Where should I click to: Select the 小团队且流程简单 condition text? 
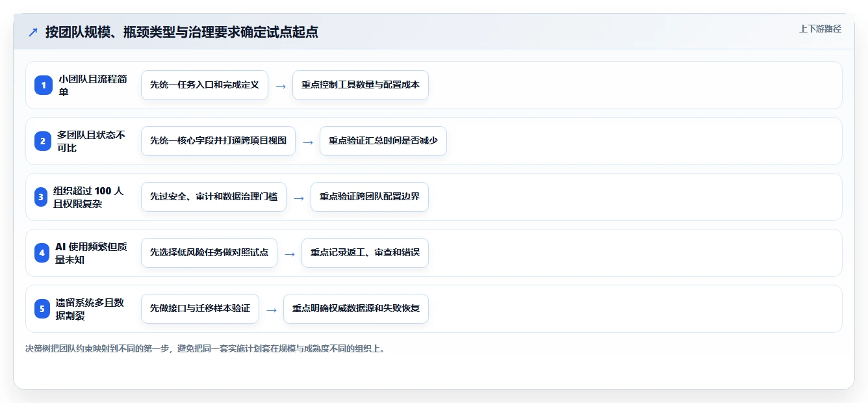tap(93, 85)
